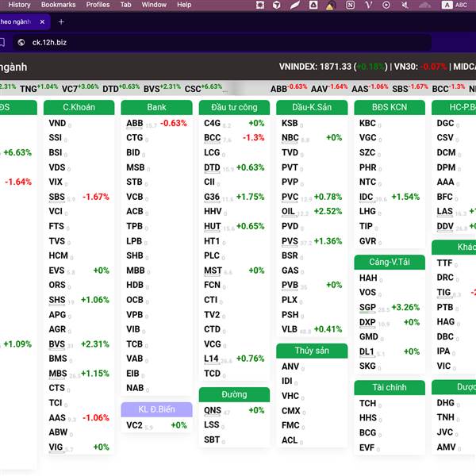The image size is (476, 476).
Task: Open the Profiles menu
Action: [x=98, y=5]
